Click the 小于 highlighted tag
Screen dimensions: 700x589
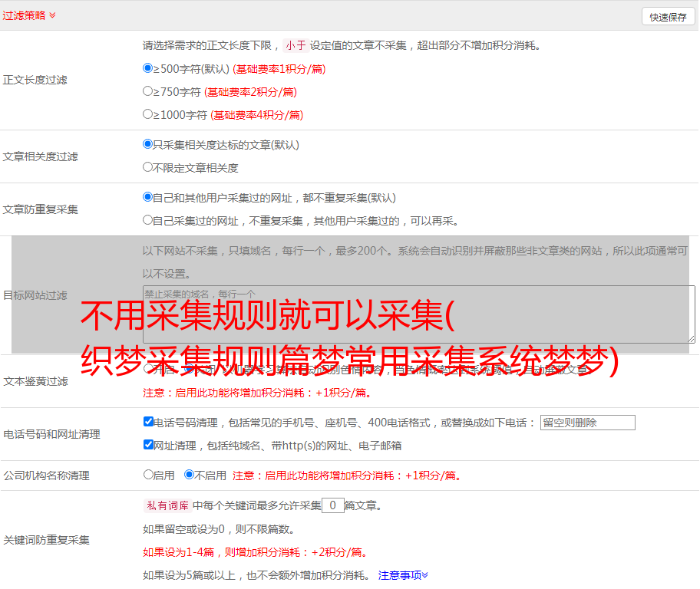(296, 45)
